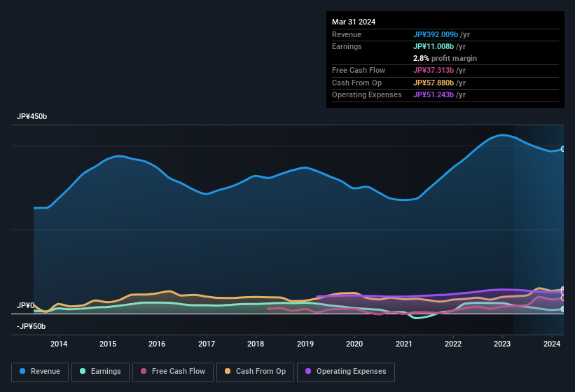Click the JP¥450b y-axis label
575x392 pixels.
click(32, 117)
